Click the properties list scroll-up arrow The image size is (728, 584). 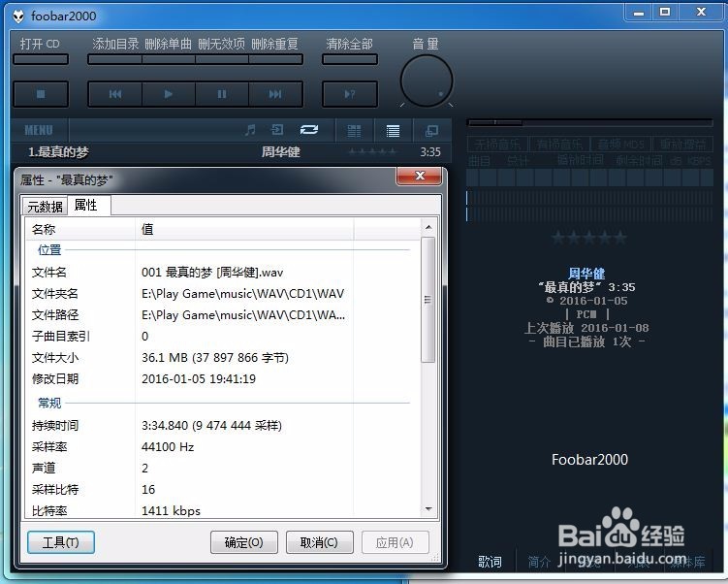pos(428,227)
